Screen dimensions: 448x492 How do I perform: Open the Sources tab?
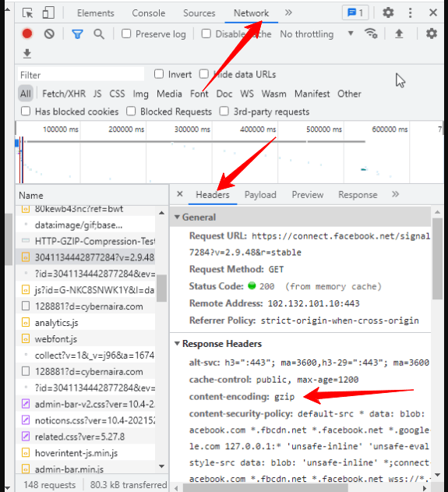tap(199, 13)
